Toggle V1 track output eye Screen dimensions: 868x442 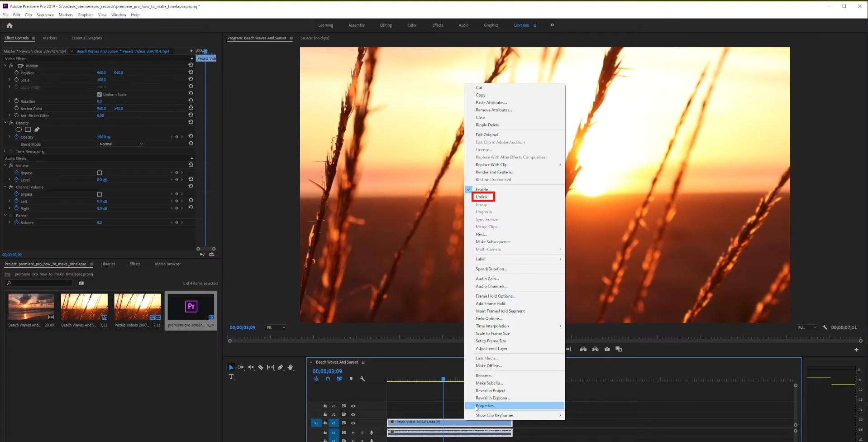[353, 423]
